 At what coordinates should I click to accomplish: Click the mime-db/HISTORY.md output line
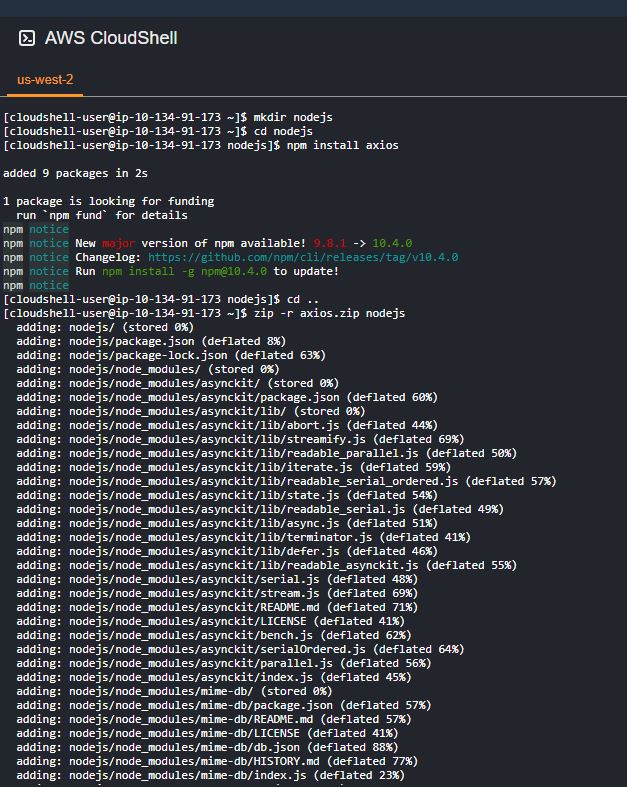coord(217,761)
